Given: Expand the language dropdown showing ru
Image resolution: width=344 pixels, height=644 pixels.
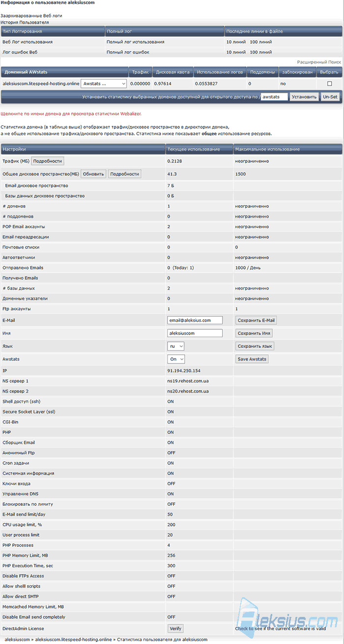Looking at the screenshot, I should (x=176, y=346).
